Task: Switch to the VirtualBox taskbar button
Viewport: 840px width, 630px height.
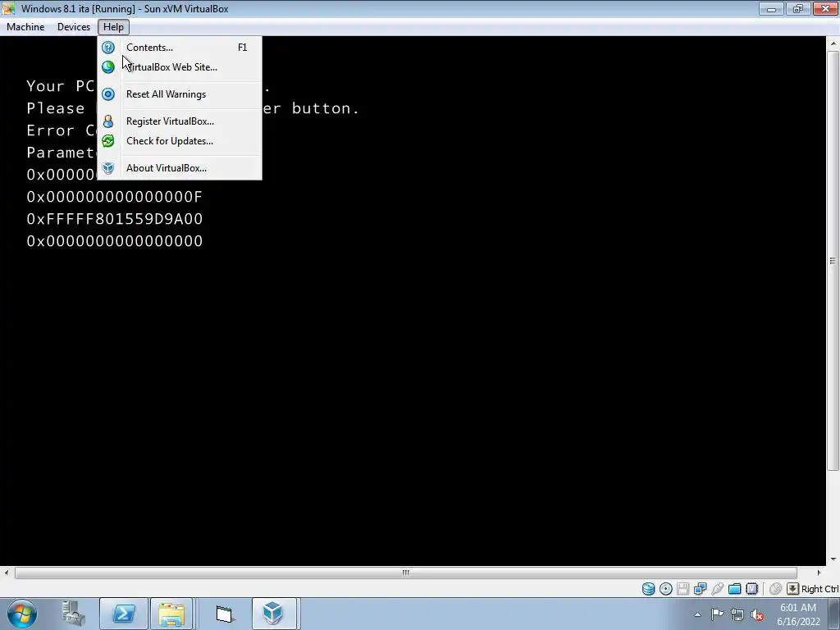Action: click(273, 614)
